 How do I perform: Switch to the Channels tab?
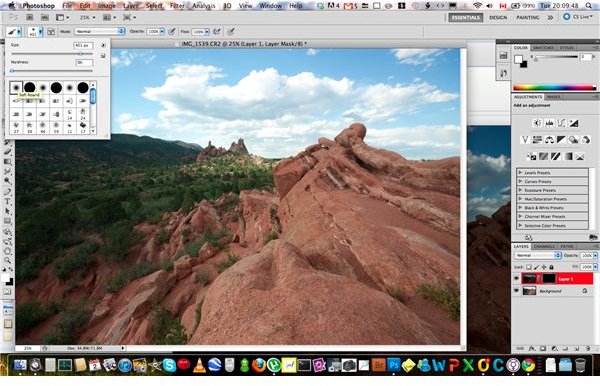[x=544, y=246]
